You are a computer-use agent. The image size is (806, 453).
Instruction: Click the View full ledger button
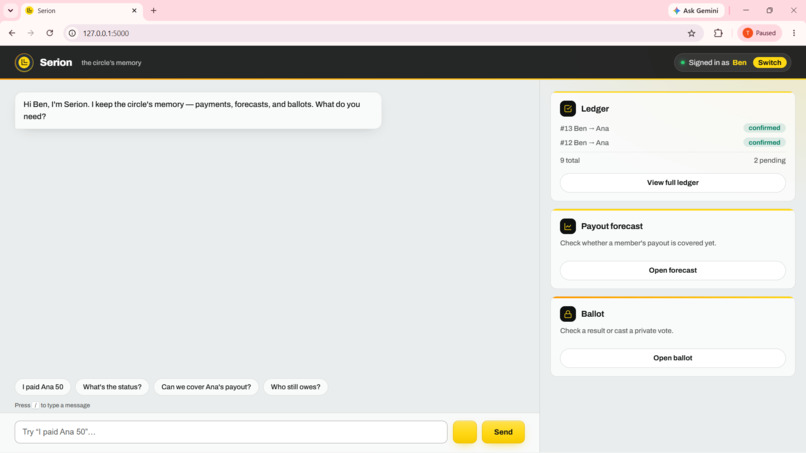[672, 183]
